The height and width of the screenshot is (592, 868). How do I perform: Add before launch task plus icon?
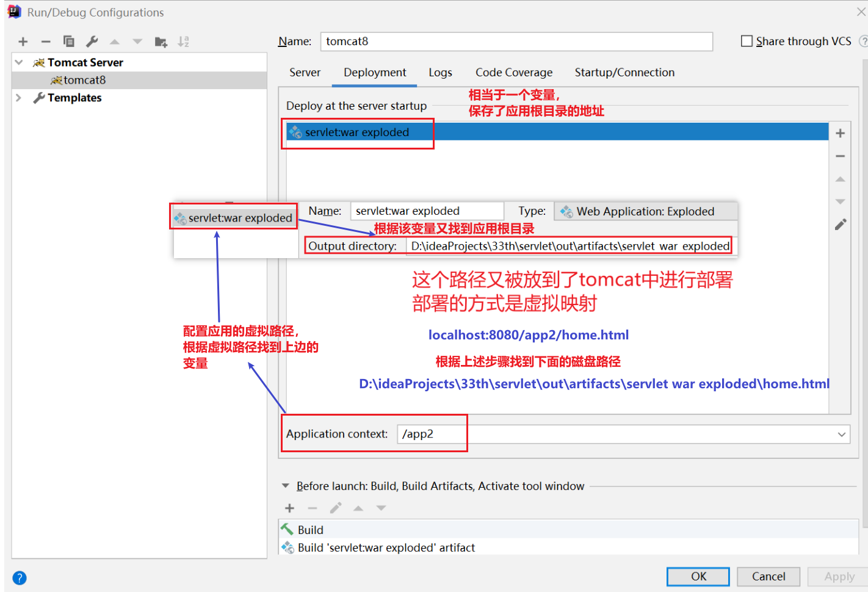pyautogui.click(x=290, y=508)
